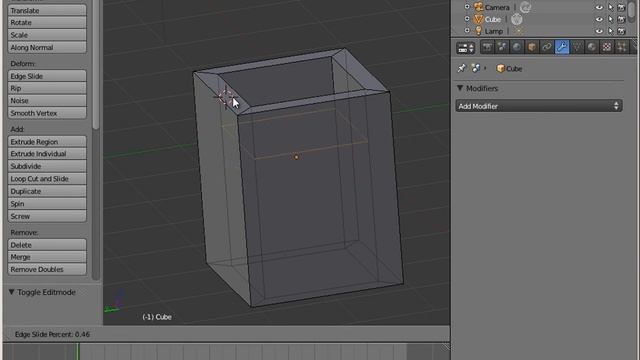The image size is (640, 360).
Task: Hide the Camera with its eye icon
Action: 599,7
